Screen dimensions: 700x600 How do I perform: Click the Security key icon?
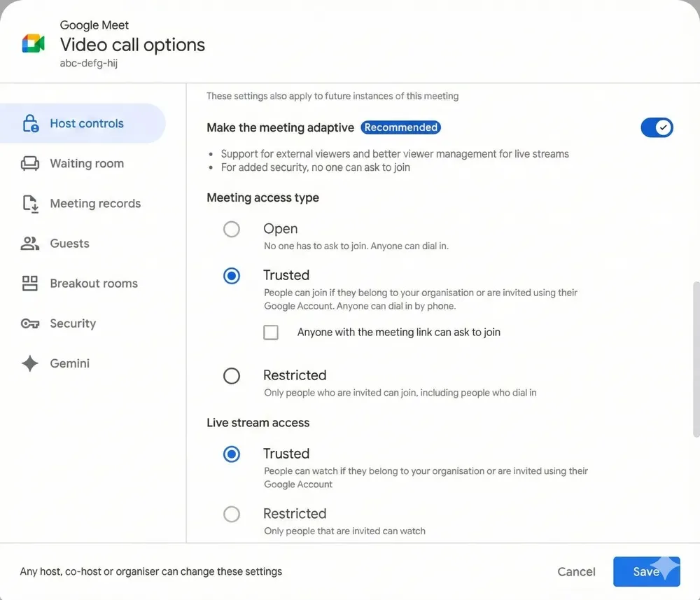pos(29,323)
